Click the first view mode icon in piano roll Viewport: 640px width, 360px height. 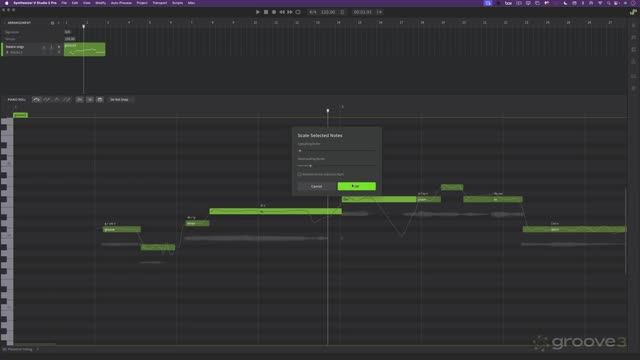80,100
